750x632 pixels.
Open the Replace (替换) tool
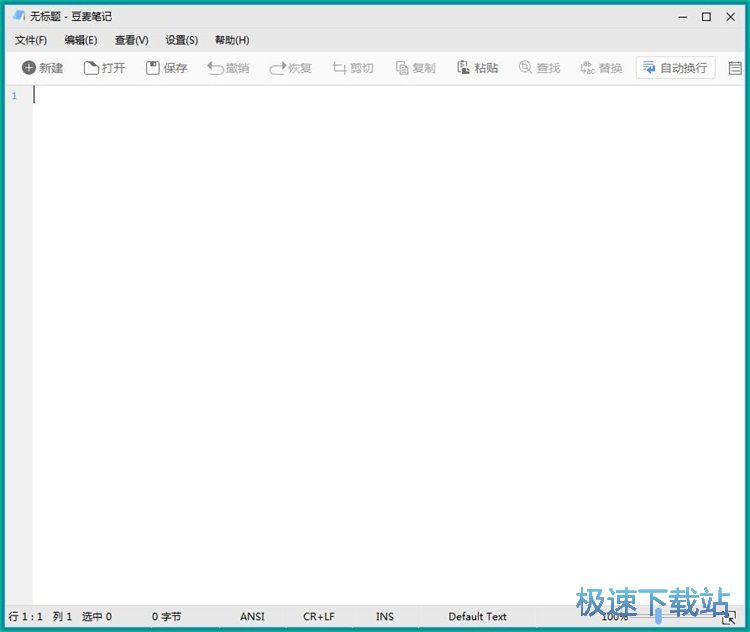point(587,68)
